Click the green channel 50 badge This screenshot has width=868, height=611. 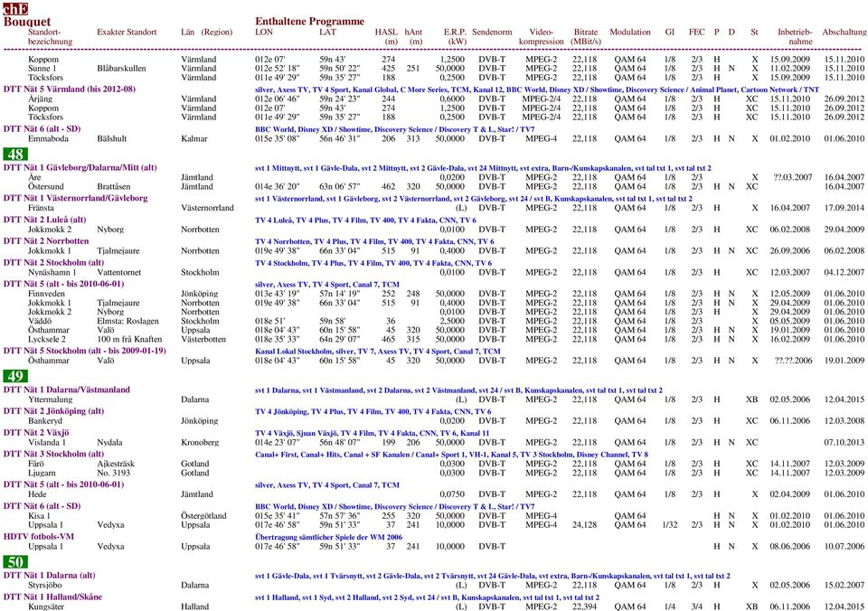coord(15,562)
